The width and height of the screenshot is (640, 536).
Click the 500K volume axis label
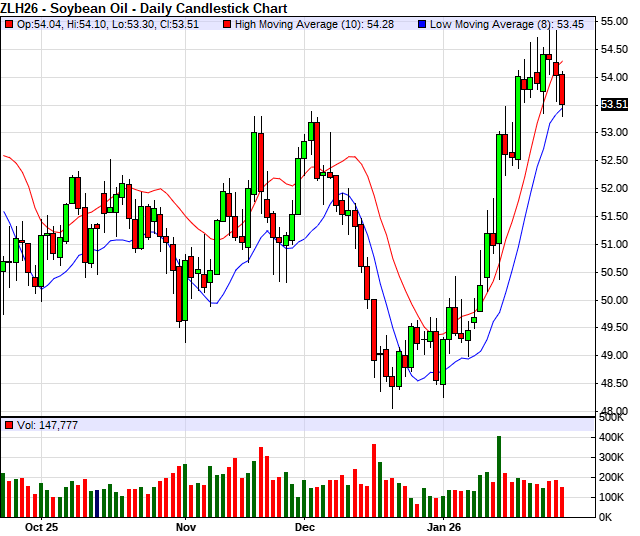614,419
